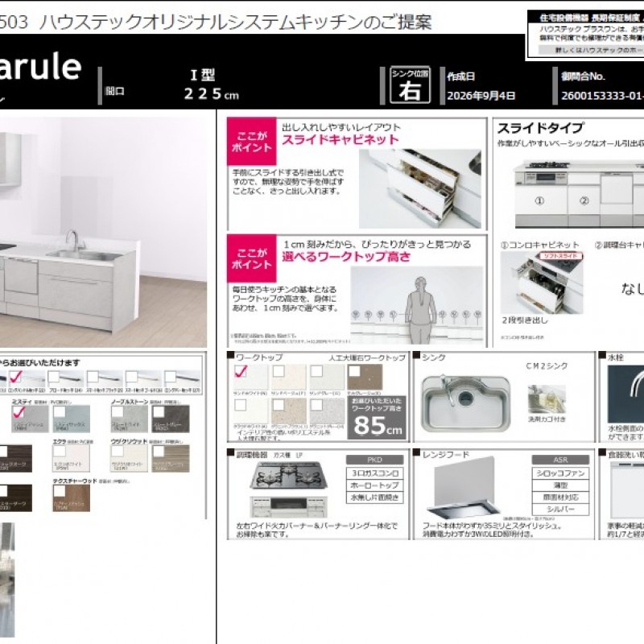Image resolution: width=644 pixels, height=644 pixels.
Task: Tick the checked white worktop swatch checkbox
Action: click(x=240, y=371)
